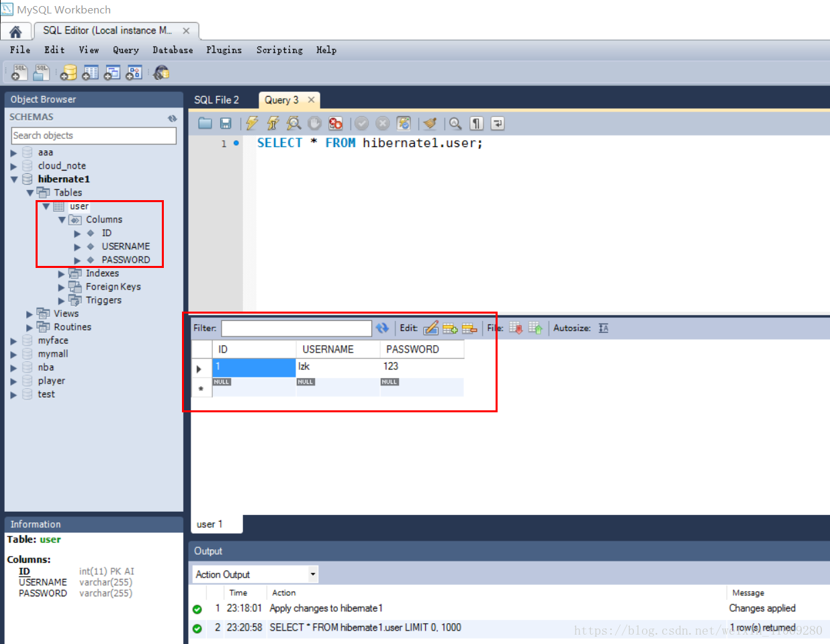Stop query execution hand icon
The image size is (830, 644).
pos(314,123)
